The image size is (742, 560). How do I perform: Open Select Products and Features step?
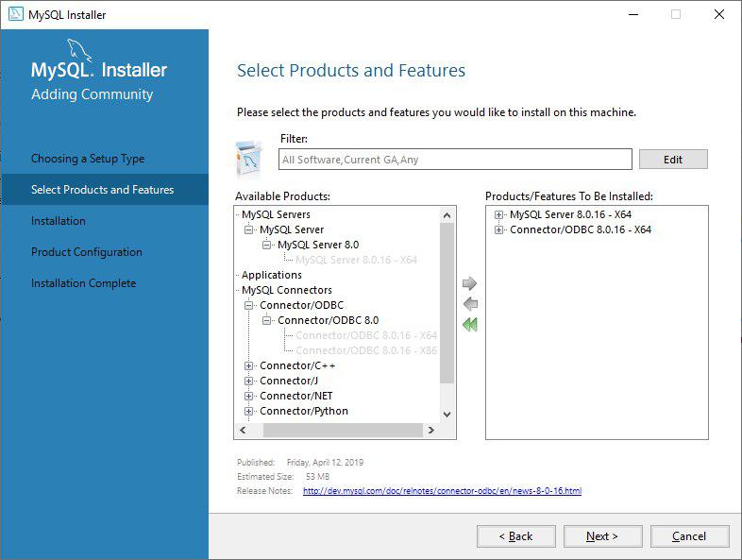pos(102,190)
